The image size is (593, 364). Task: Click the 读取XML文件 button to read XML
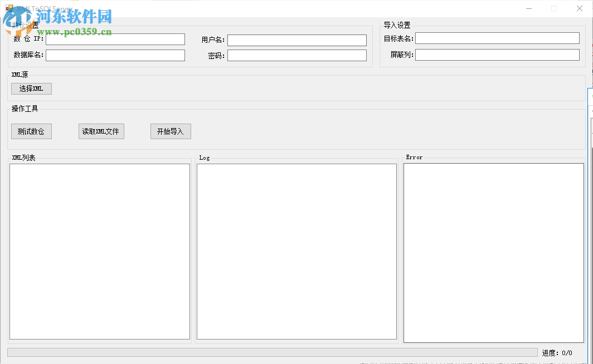[x=101, y=131]
